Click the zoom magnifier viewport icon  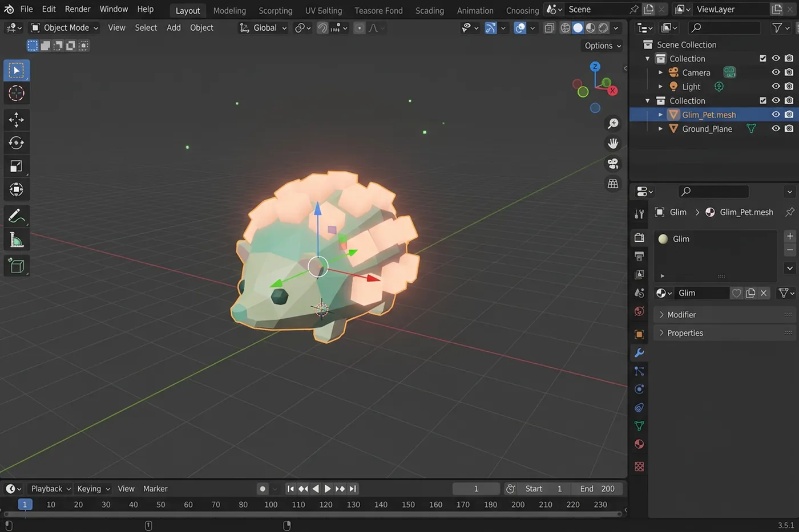pos(613,124)
